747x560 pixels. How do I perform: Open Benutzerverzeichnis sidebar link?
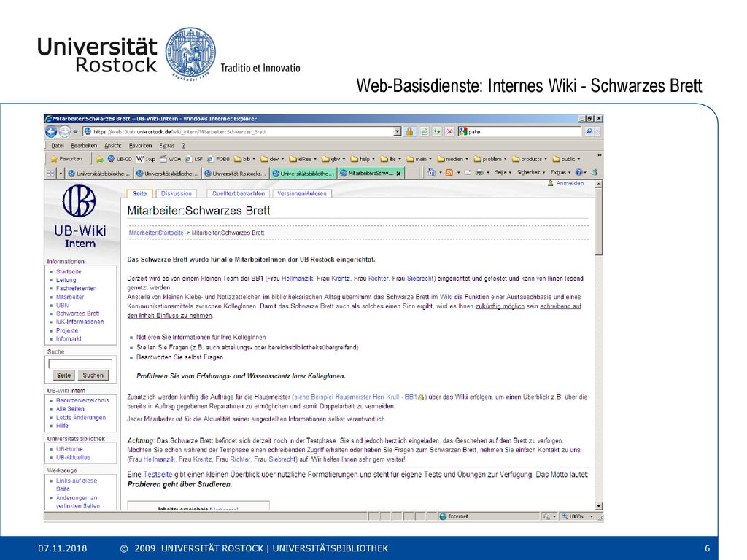(x=82, y=400)
